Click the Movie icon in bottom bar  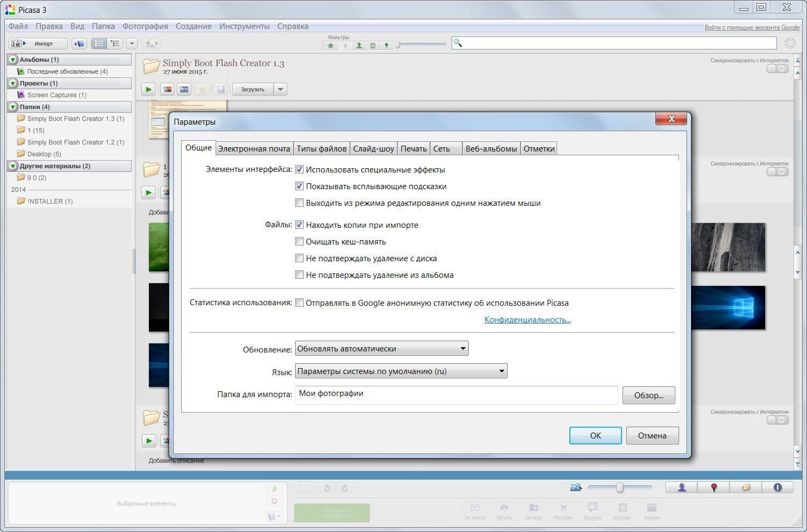pos(652,511)
